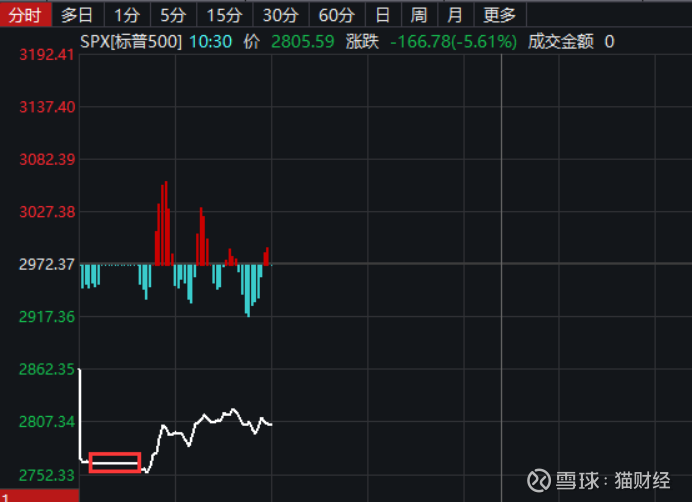The width and height of the screenshot is (693, 503).
Task: Click the 涨跌 change label in header
Action: pyautogui.click(x=362, y=42)
